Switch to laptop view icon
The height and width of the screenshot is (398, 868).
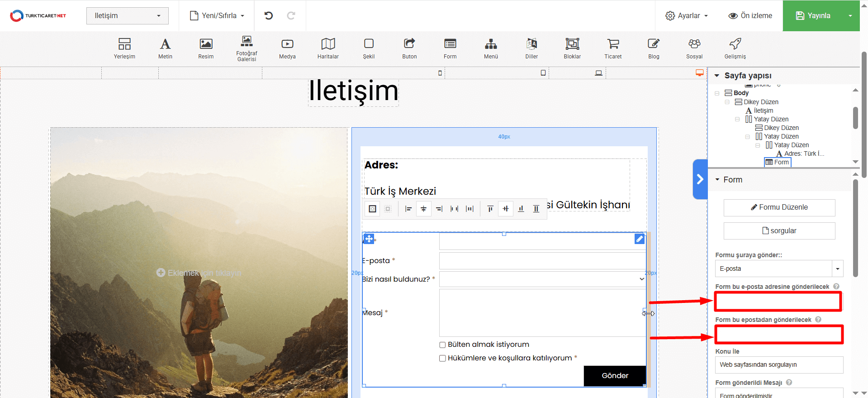click(598, 73)
